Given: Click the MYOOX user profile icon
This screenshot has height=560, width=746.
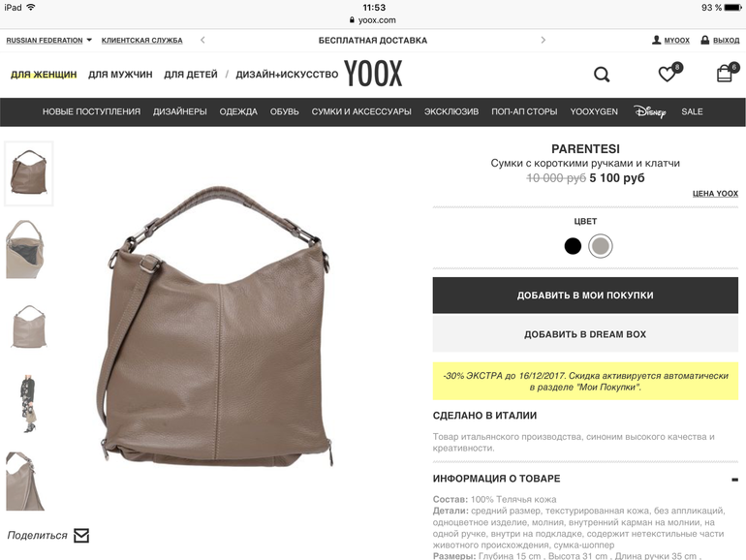Looking at the screenshot, I should click(x=656, y=40).
